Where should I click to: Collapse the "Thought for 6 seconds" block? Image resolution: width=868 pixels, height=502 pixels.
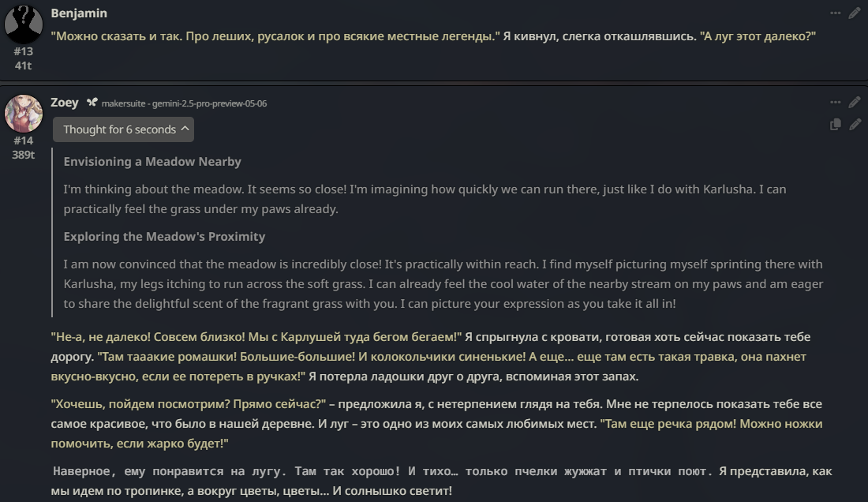(x=123, y=129)
